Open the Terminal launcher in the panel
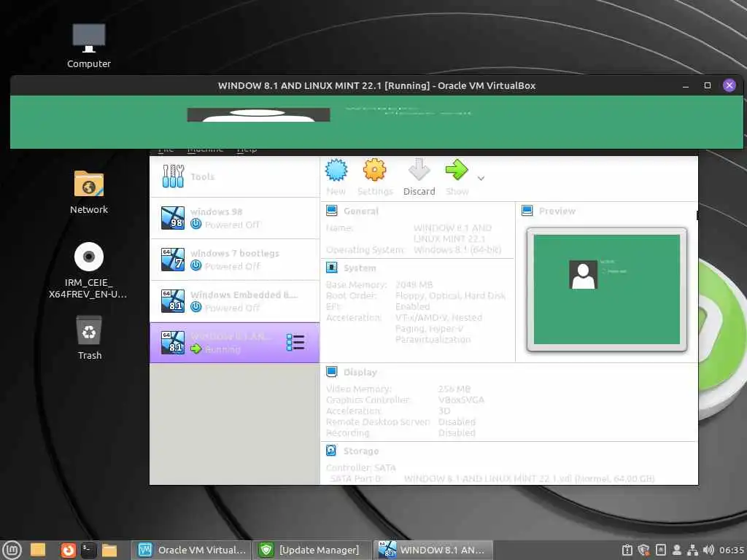747x560 pixels. pyautogui.click(x=88, y=550)
